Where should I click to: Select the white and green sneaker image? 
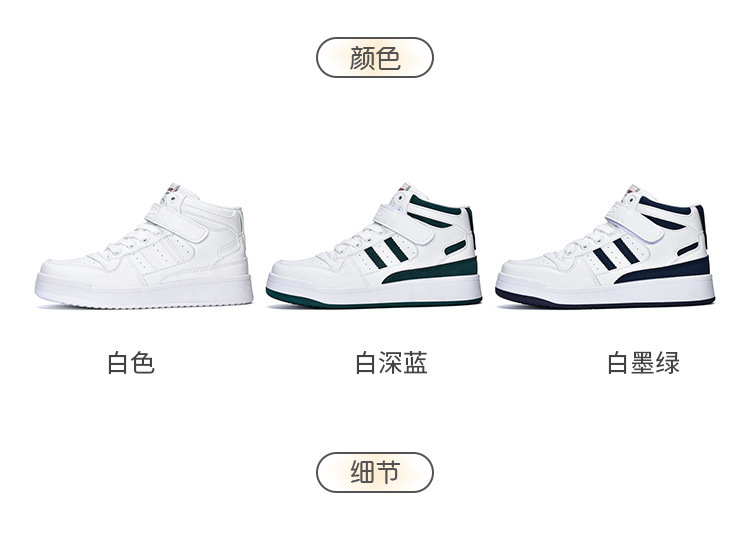(x=374, y=245)
